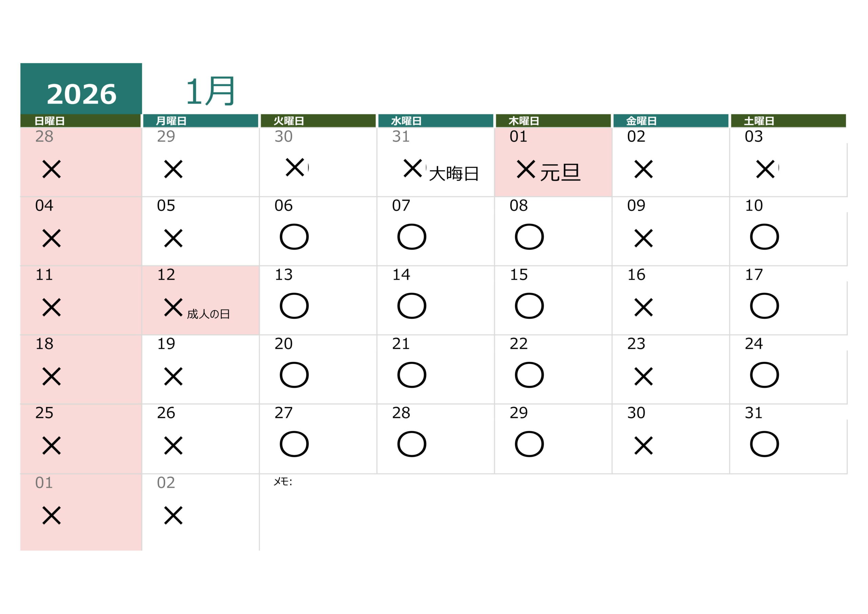
Task: Click the circle mark on January 6
Action: tap(294, 237)
